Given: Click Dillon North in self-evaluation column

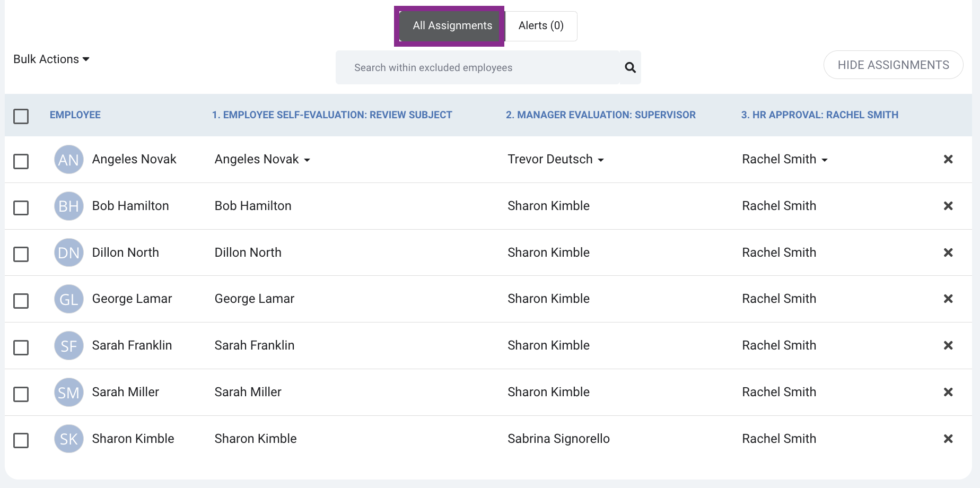Looking at the screenshot, I should tap(248, 252).
